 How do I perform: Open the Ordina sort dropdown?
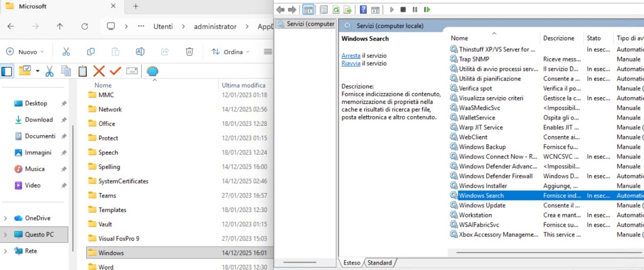tap(231, 51)
